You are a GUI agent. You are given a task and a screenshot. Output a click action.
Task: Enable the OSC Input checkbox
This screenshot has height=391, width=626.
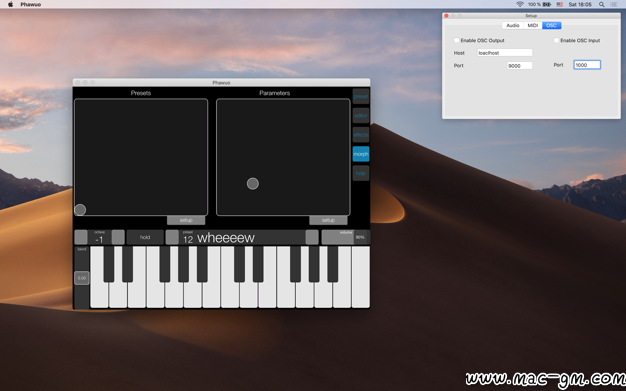556,40
